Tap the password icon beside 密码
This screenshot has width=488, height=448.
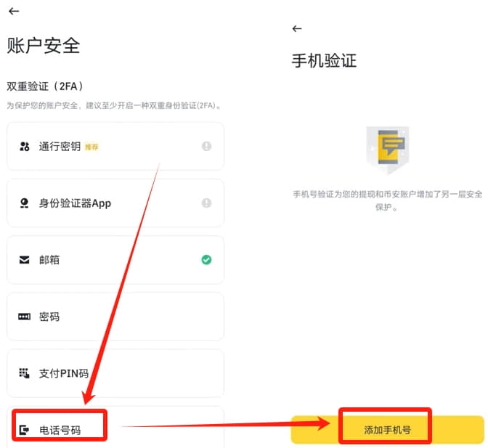pyautogui.click(x=24, y=317)
